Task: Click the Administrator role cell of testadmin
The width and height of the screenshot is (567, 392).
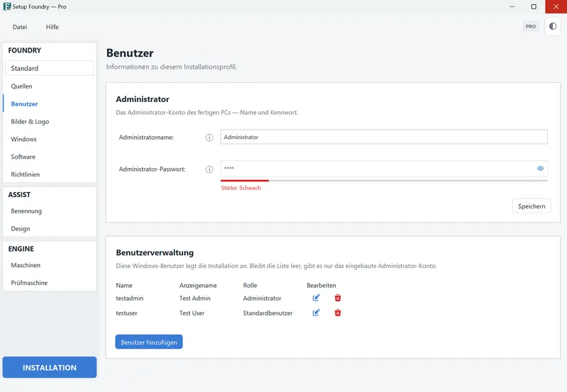Action: [262, 298]
